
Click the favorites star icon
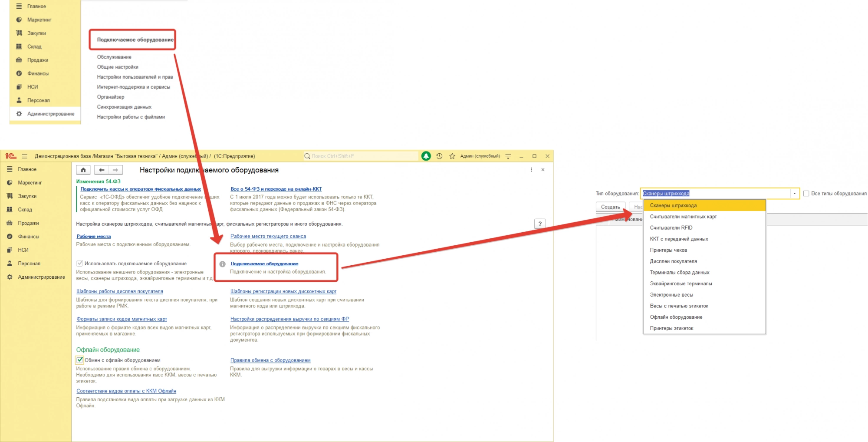[452, 156]
